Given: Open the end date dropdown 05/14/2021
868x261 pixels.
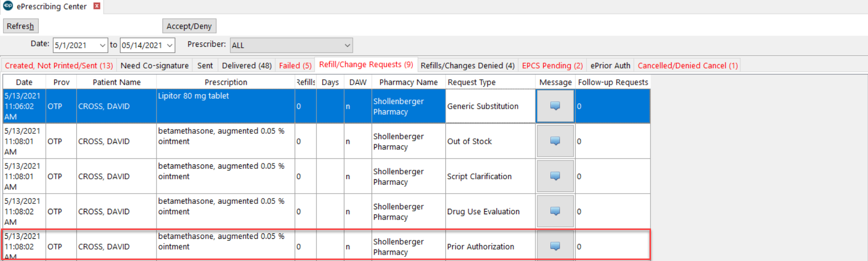Looking at the screenshot, I should pos(170,45).
